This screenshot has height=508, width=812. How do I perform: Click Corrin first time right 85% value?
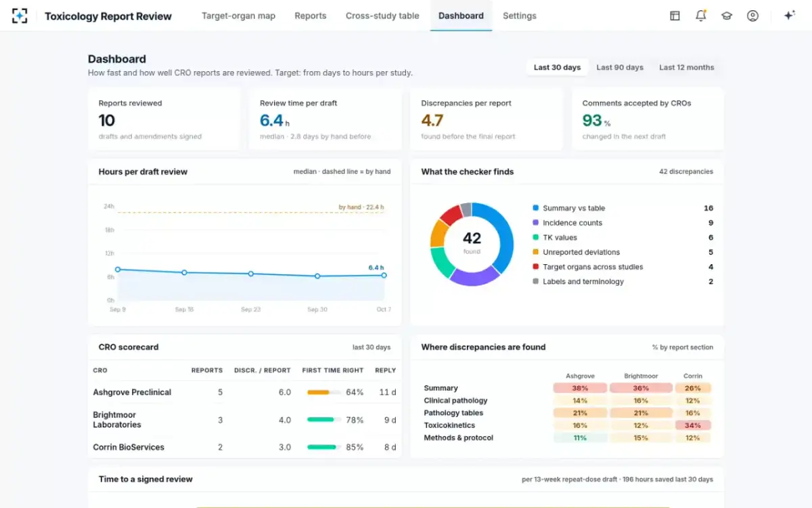pyautogui.click(x=355, y=447)
